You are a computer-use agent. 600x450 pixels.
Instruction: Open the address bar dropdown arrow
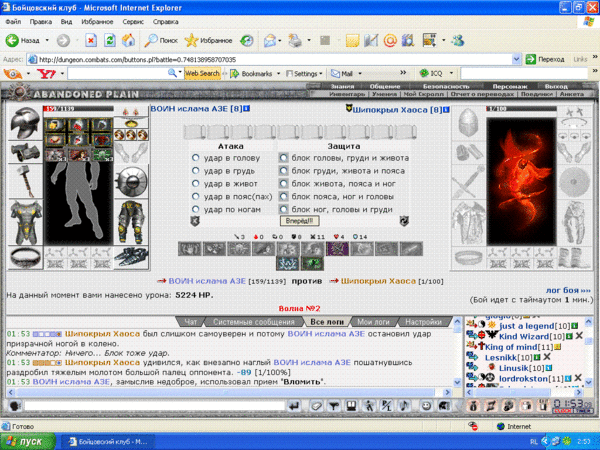click(x=516, y=59)
